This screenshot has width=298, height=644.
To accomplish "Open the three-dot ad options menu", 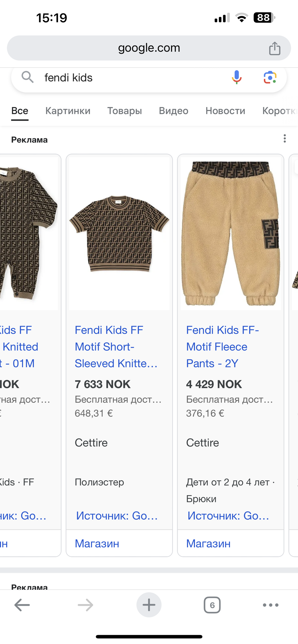I will click(x=284, y=139).
